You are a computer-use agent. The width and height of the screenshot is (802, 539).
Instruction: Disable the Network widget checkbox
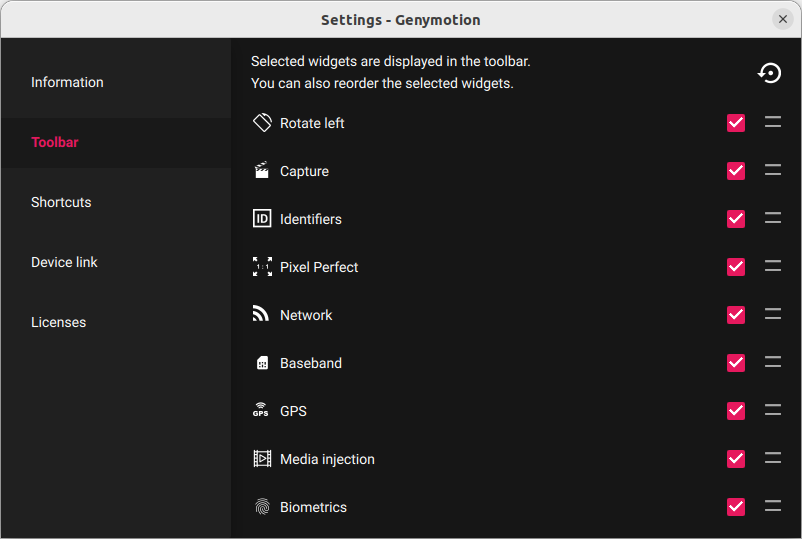(x=736, y=315)
